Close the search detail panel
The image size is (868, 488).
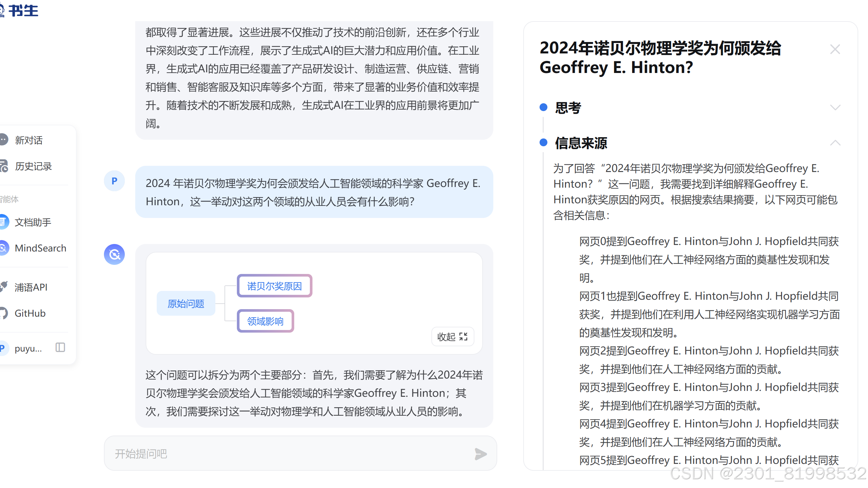835,50
